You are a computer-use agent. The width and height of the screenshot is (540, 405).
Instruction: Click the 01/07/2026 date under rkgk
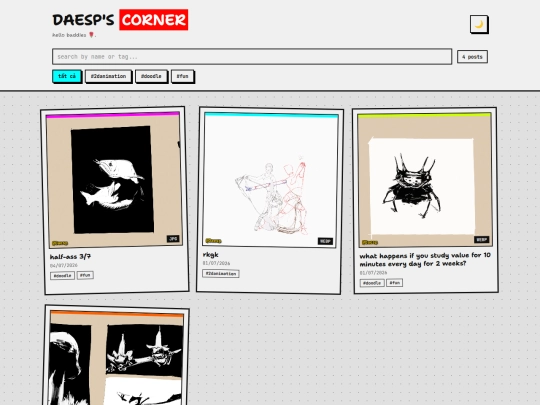coord(216,263)
